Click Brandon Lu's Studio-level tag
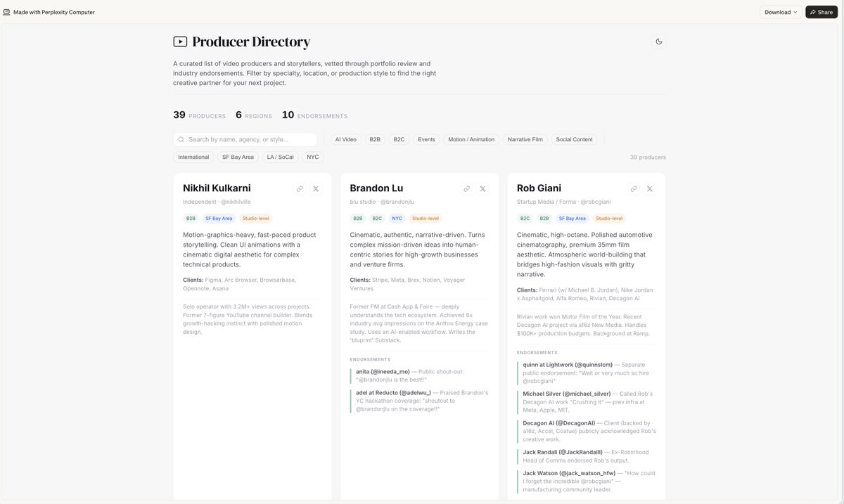The height and width of the screenshot is (504, 844). point(426,219)
